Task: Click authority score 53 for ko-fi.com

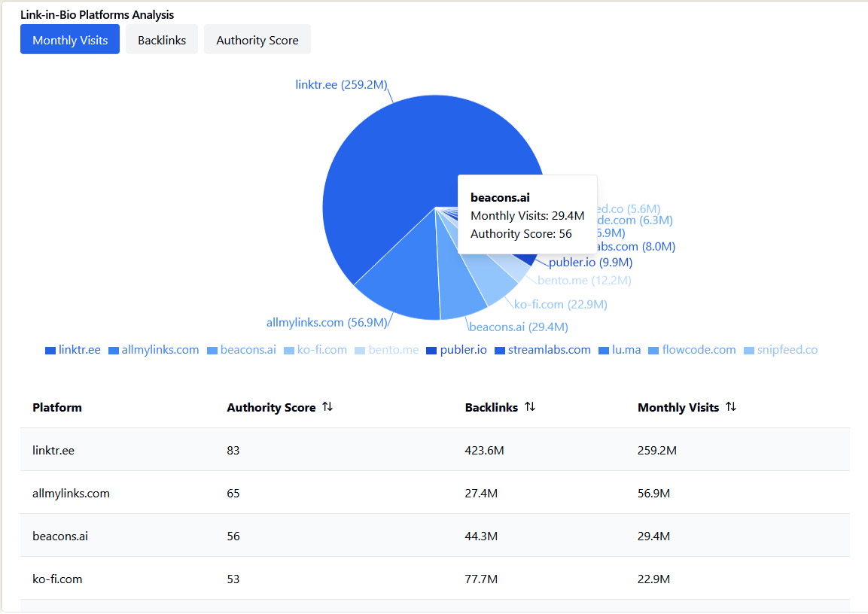Action: tap(233, 579)
